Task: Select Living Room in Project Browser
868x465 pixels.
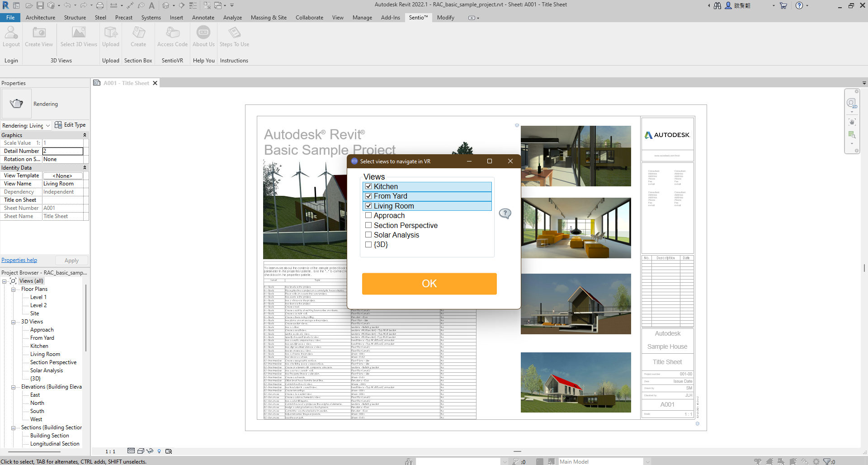Action: 45,354
